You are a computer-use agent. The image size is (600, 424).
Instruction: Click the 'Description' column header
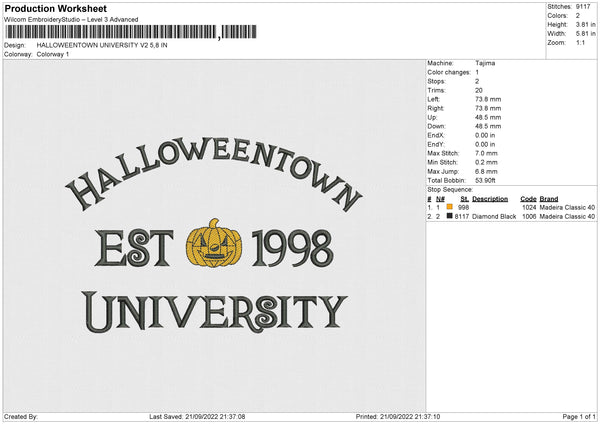[490, 199]
